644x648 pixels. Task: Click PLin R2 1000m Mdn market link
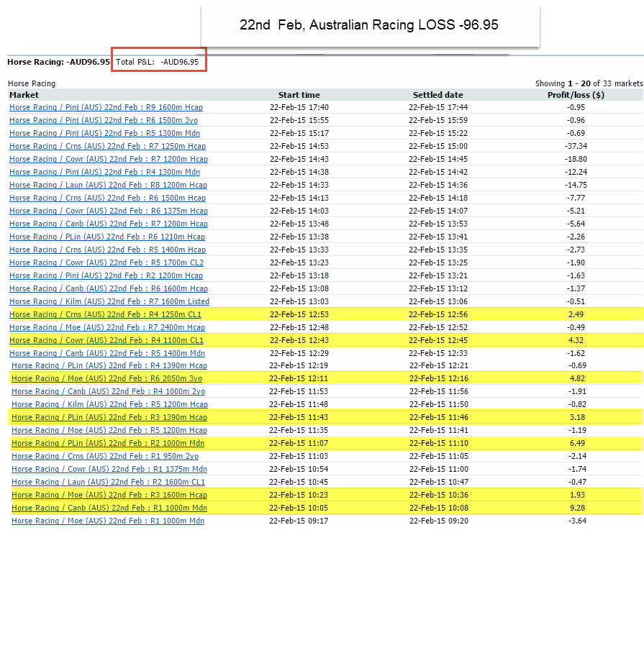coord(108,443)
